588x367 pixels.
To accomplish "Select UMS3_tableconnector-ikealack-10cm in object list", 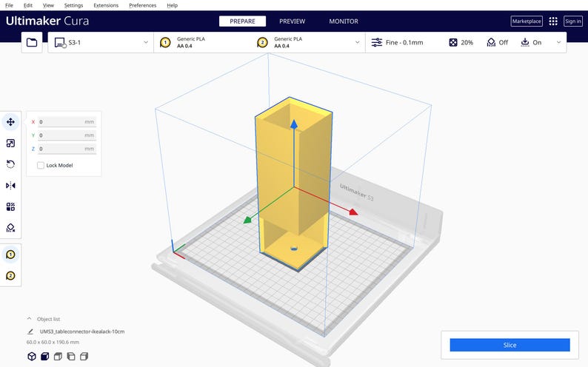I will [x=82, y=331].
